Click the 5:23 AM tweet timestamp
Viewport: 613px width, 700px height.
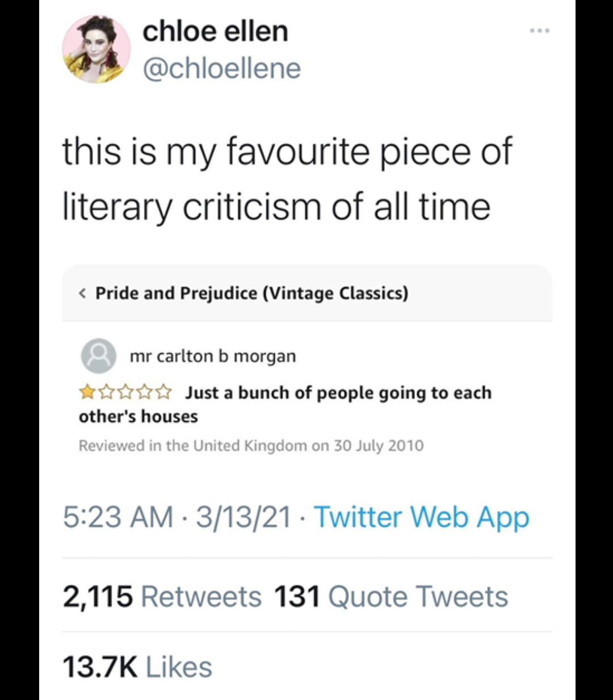click(x=117, y=517)
